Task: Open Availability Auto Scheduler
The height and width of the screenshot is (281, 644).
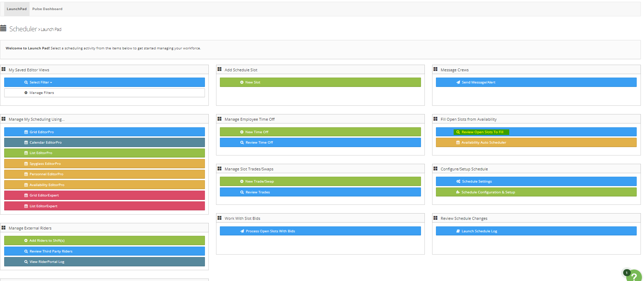Action: pyautogui.click(x=536, y=143)
